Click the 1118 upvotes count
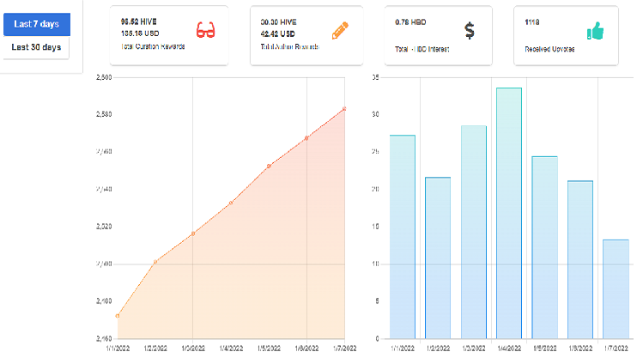Screen dimensions: 643x364 (x=532, y=22)
